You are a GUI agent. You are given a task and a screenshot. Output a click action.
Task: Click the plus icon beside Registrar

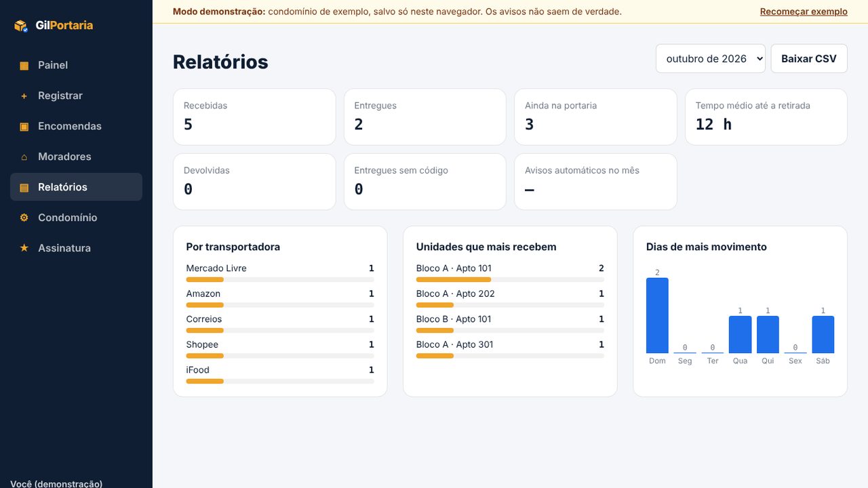point(24,96)
